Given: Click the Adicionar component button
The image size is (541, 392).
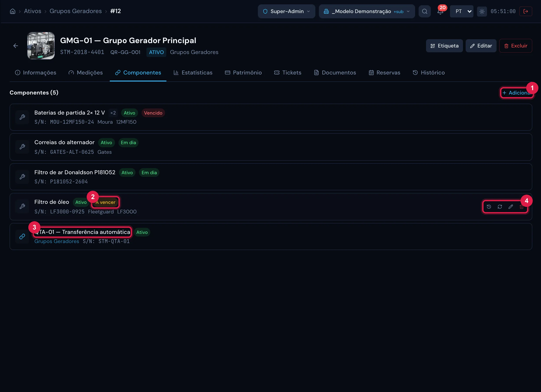Looking at the screenshot, I should 517,93.
